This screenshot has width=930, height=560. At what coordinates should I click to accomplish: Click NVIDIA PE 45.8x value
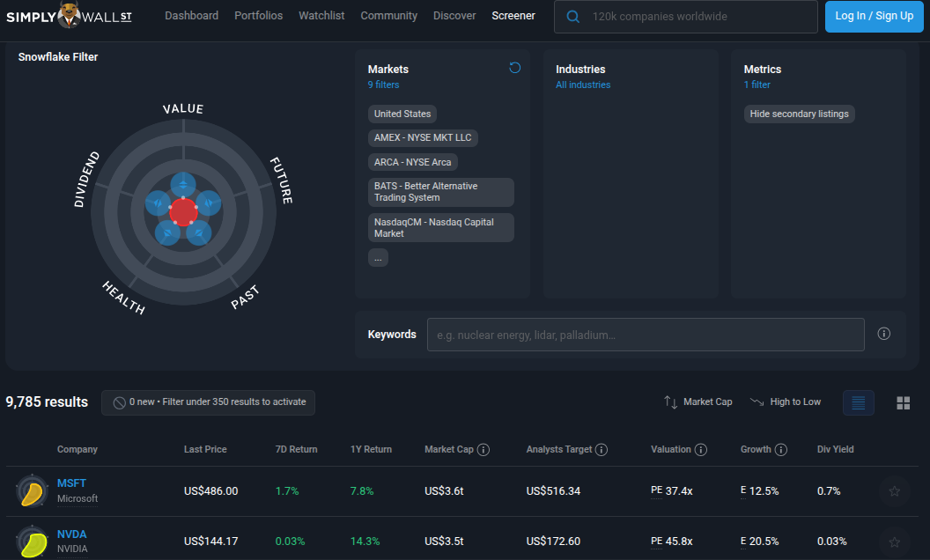671,542
